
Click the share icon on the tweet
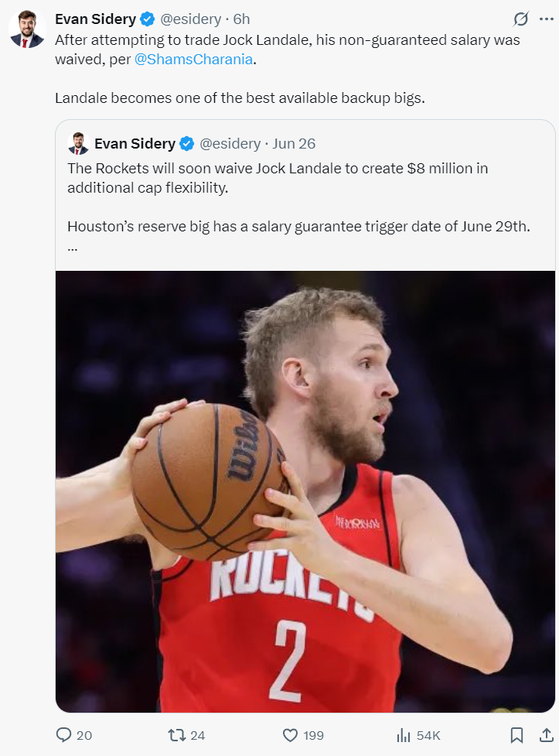(x=546, y=735)
